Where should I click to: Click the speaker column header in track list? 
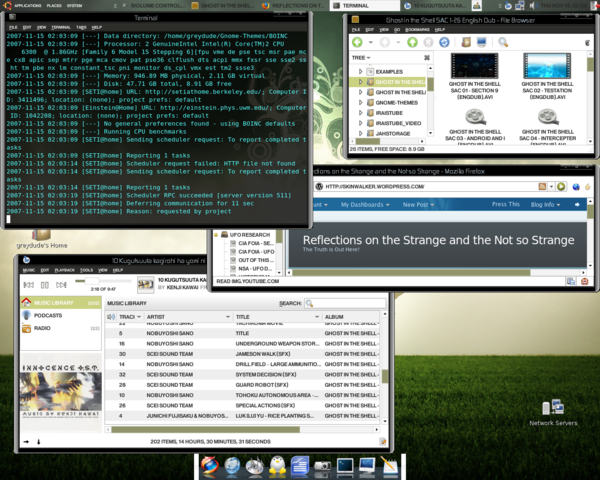pyautogui.click(x=111, y=317)
